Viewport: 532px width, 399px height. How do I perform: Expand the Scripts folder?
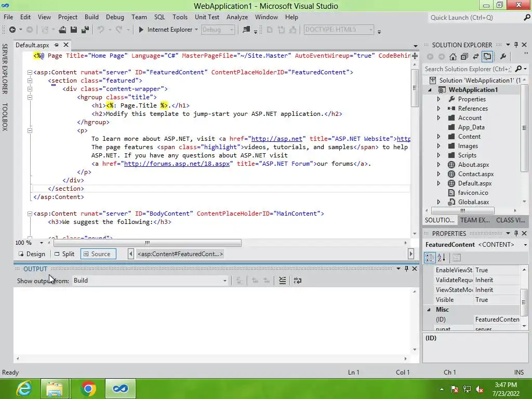point(438,155)
